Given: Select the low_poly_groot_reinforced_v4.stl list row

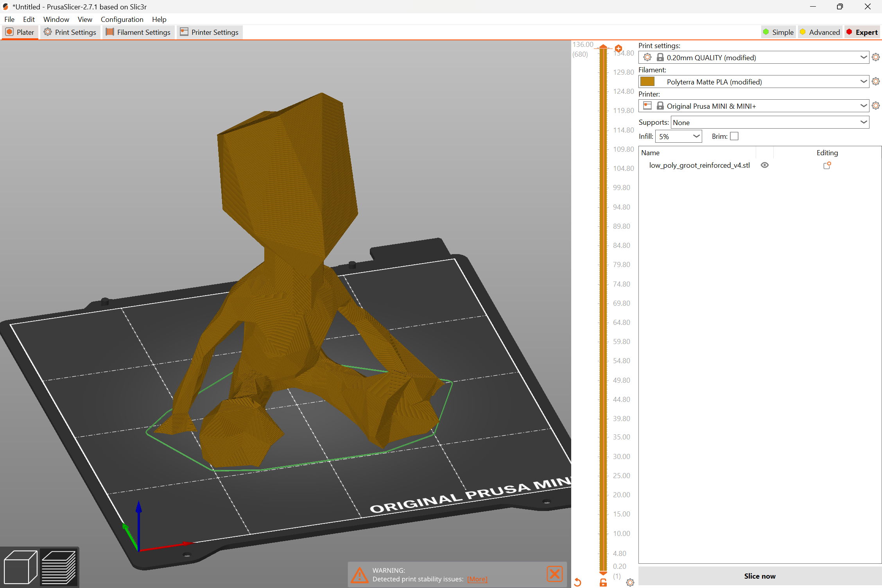Looking at the screenshot, I should (x=760, y=165).
